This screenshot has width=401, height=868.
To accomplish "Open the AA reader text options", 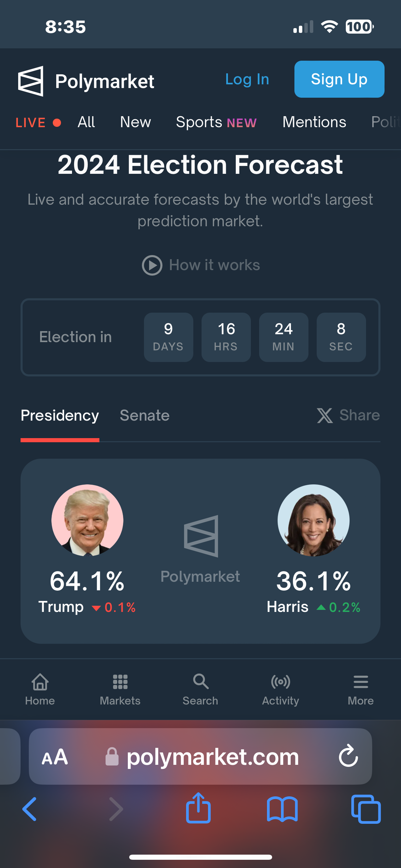I will pyautogui.click(x=55, y=757).
